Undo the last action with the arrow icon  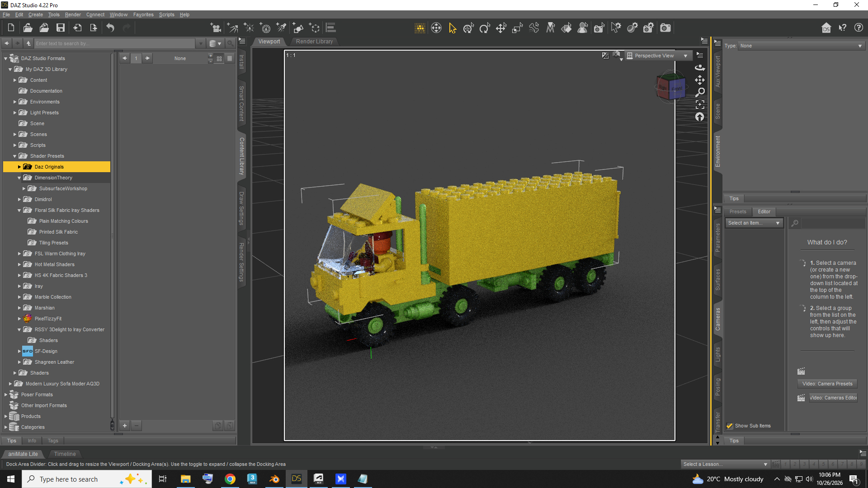pyautogui.click(x=110, y=28)
